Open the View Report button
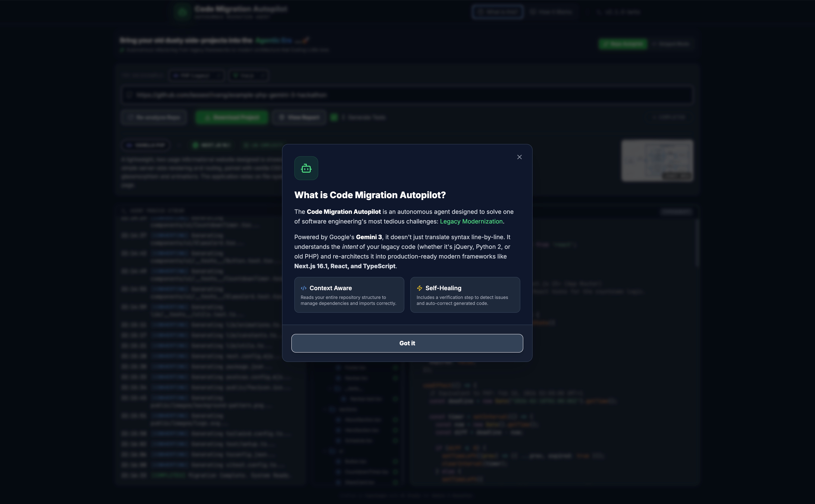This screenshot has height=504, width=815. [299, 117]
